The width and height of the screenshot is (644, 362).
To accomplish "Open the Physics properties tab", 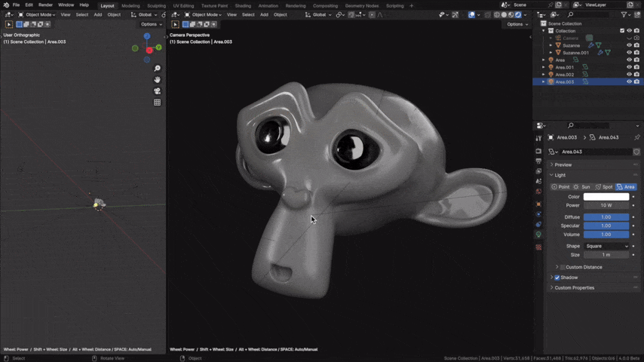I will point(538,214).
